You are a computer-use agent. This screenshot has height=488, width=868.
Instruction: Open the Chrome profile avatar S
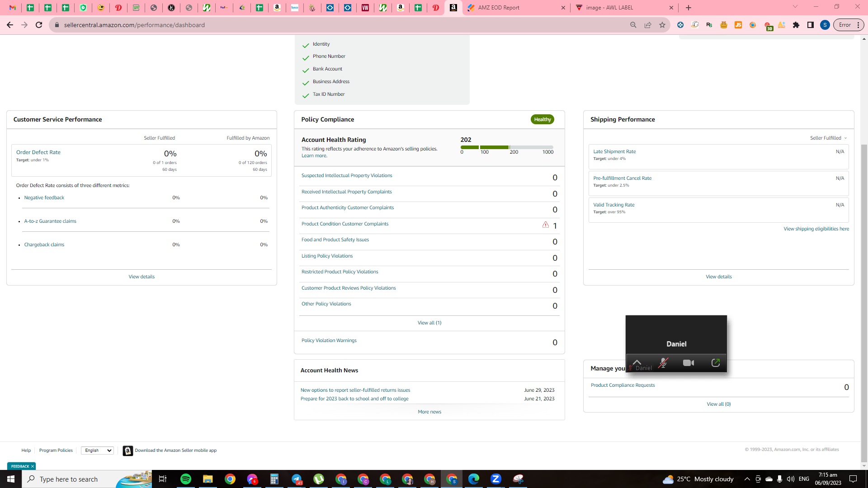tap(825, 25)
